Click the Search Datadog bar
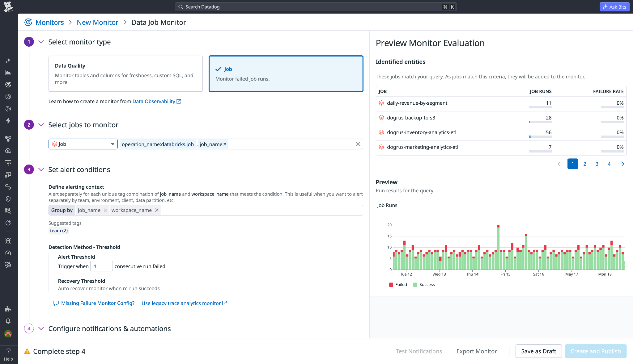Screen dimensions: 633x364 tap(316, 7)
